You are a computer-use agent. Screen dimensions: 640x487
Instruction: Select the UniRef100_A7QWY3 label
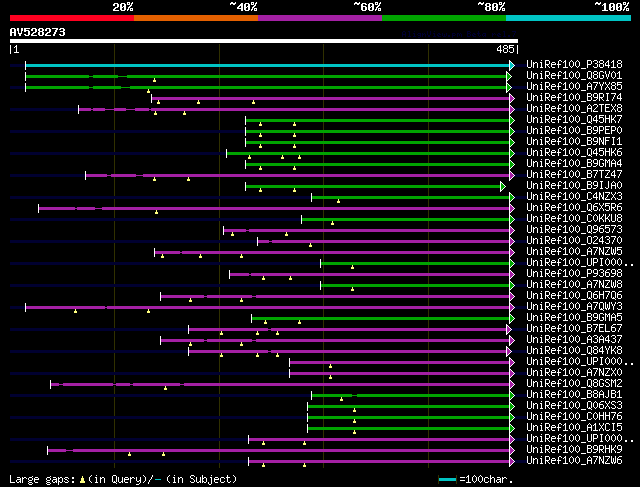point(574,307)
